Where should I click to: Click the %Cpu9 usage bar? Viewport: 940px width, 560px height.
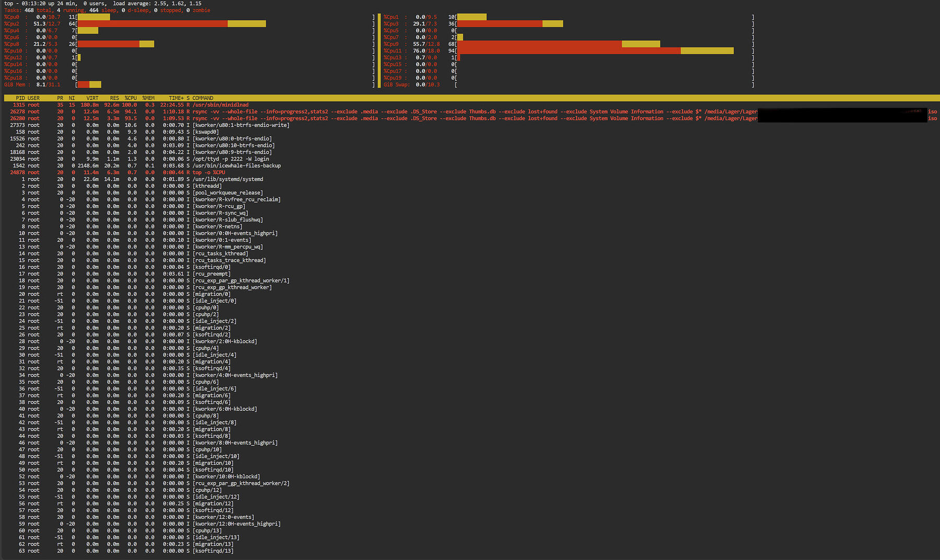tap(558, 44)
